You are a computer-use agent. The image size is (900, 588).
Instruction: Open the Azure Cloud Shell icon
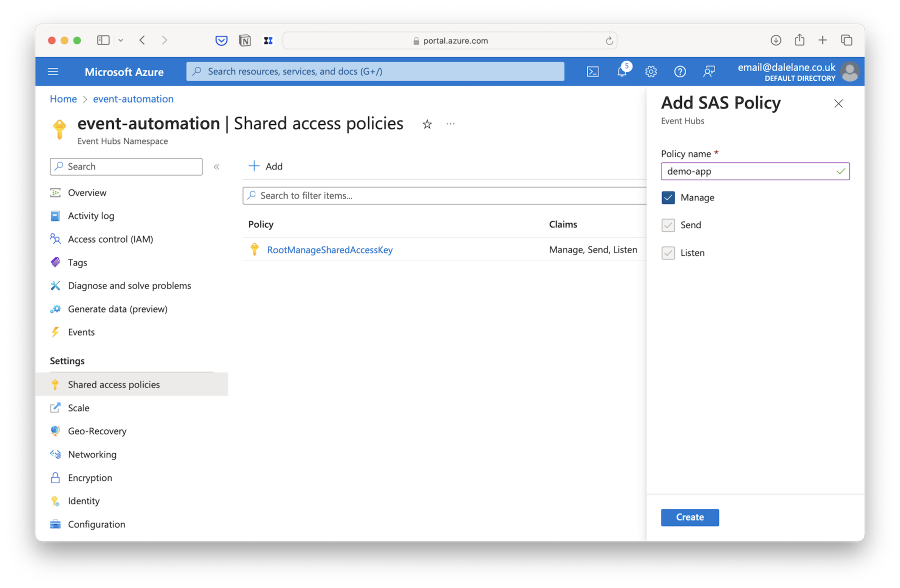tap(592, 71)
